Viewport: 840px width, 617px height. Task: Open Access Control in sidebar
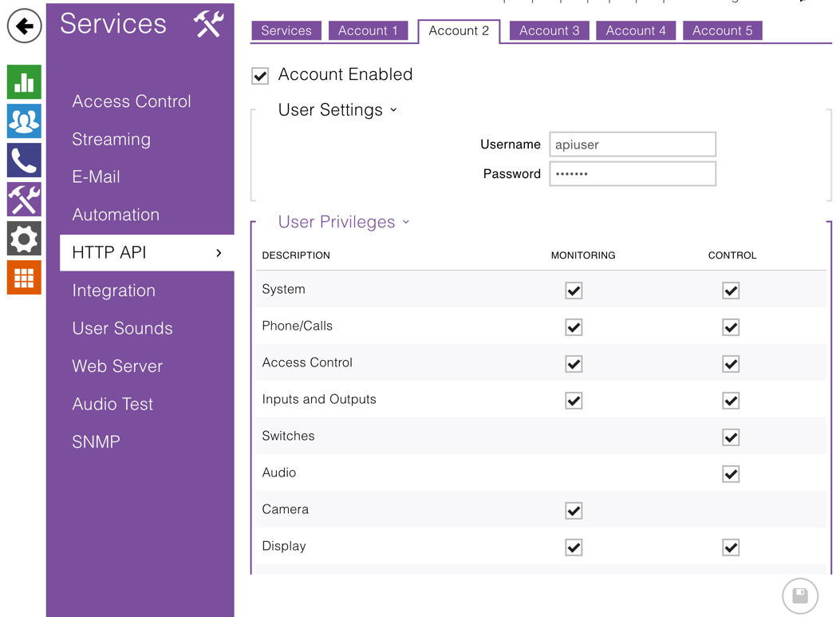132,101
